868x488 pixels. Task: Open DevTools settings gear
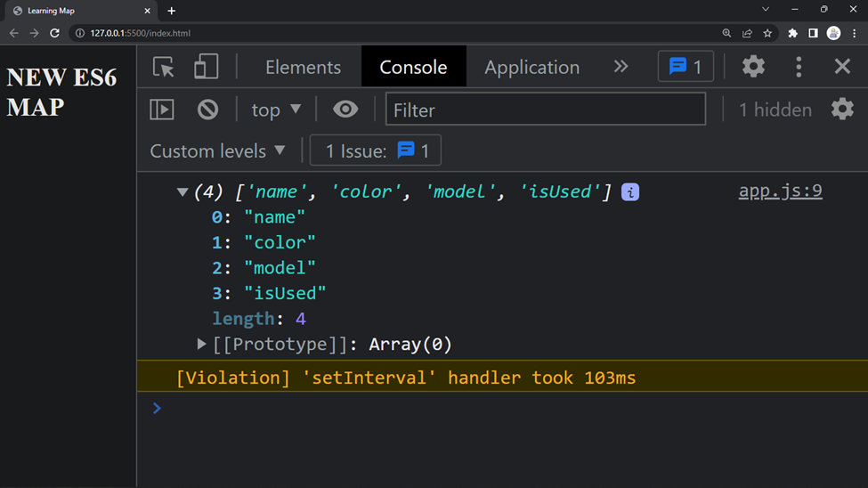tap(753, 67)
